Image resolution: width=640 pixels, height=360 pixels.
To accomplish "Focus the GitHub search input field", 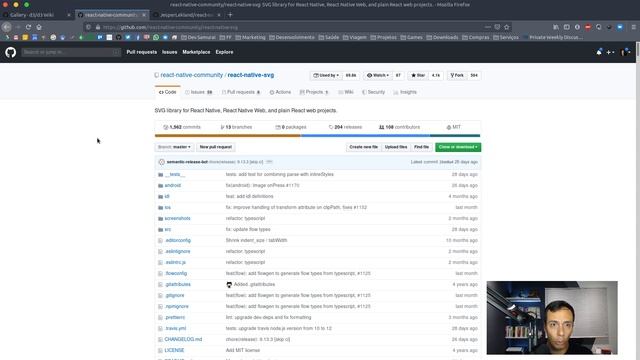I will (71, 52).
